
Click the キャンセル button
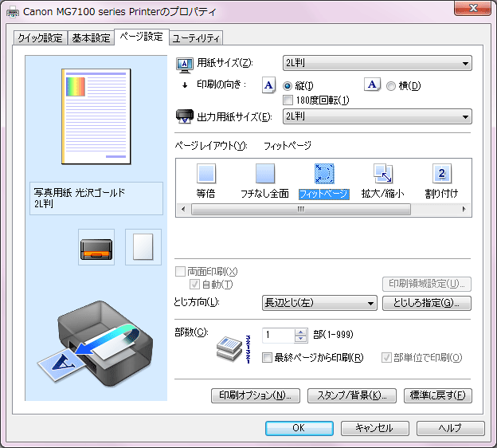click(375, 428)
